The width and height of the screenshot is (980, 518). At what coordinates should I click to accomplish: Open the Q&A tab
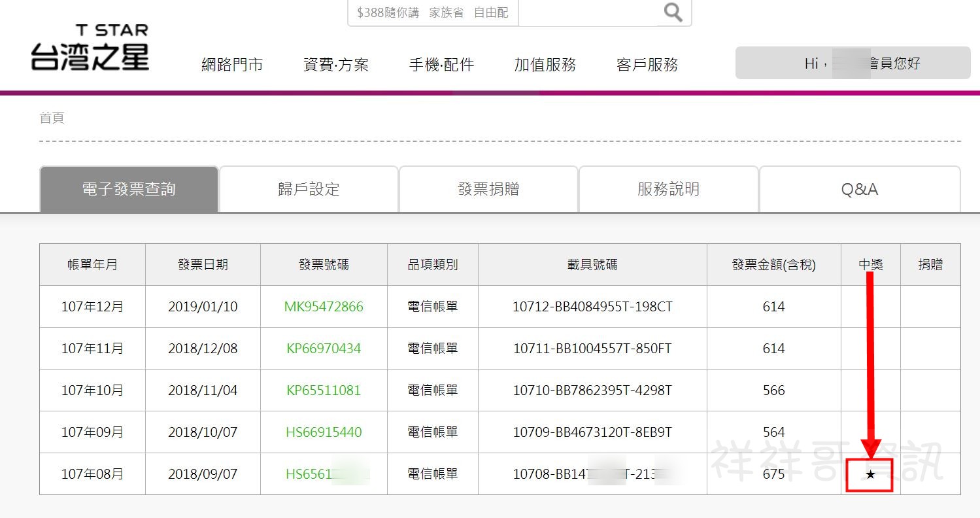(x=860, y=189)
